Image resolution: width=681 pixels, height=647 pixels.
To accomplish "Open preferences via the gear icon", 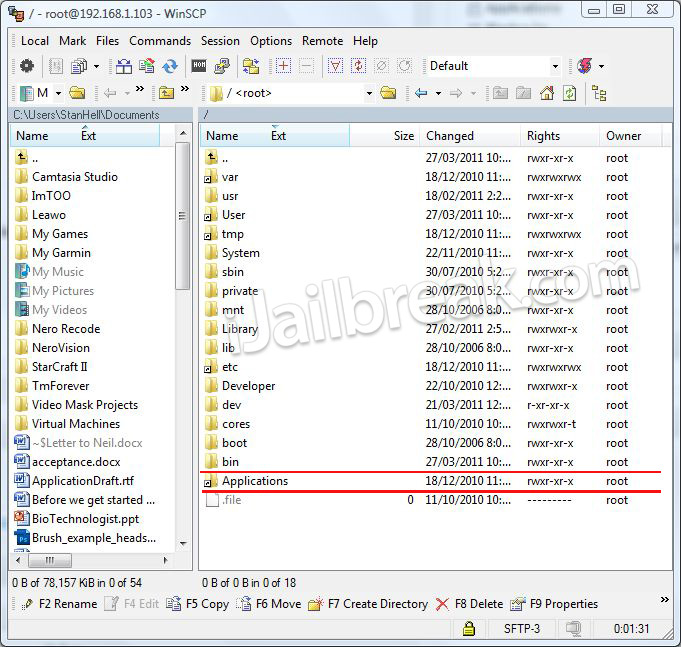I will 27,66.
